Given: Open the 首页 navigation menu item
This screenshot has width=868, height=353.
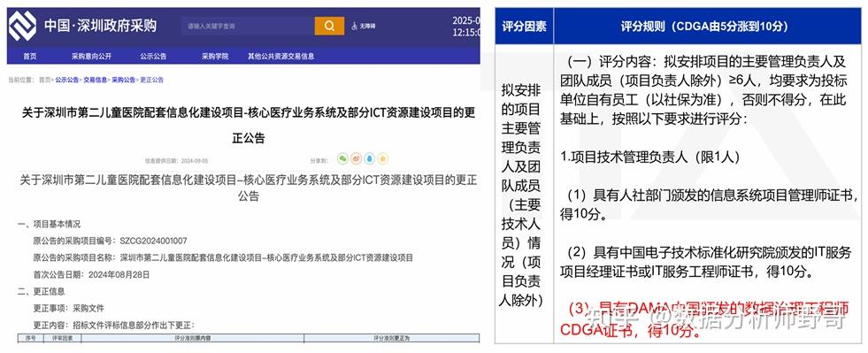Looking at the screenshot, I should pyautogui.click(x=30, y=57).
